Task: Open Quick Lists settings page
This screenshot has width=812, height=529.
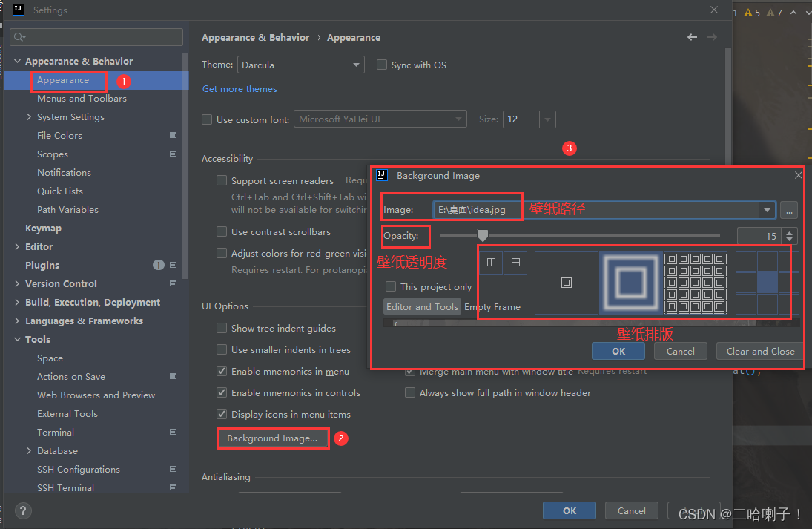Action: tap(60, 191)
